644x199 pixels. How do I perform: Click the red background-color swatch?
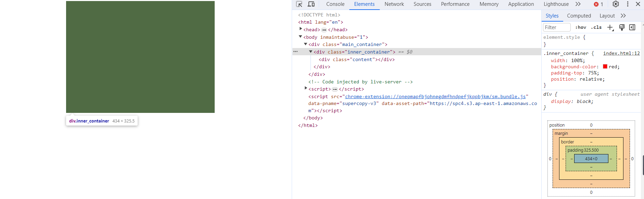tap(605, 67)
